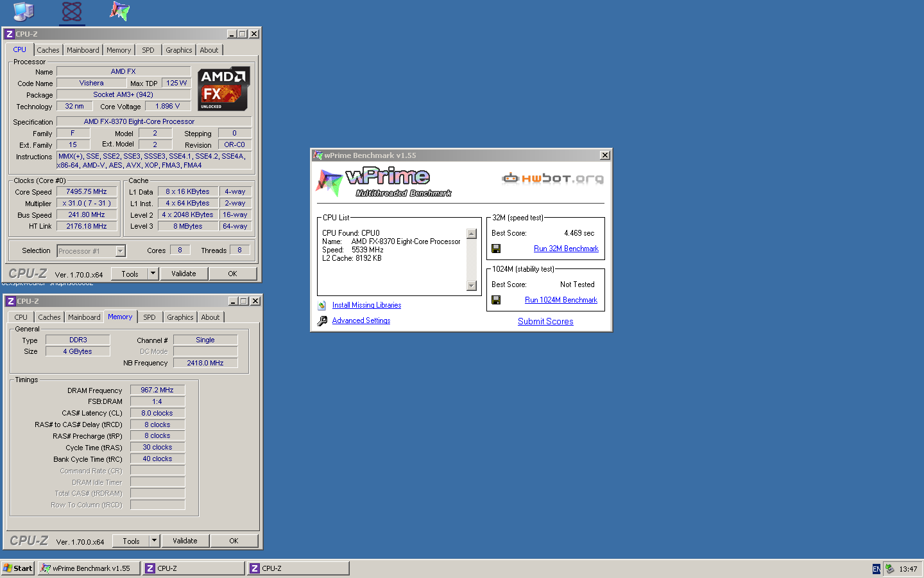The width and height of the screenshot is (924, 578).
Task: Click CPU List scroll down arrow
Action: pos(472,286)
